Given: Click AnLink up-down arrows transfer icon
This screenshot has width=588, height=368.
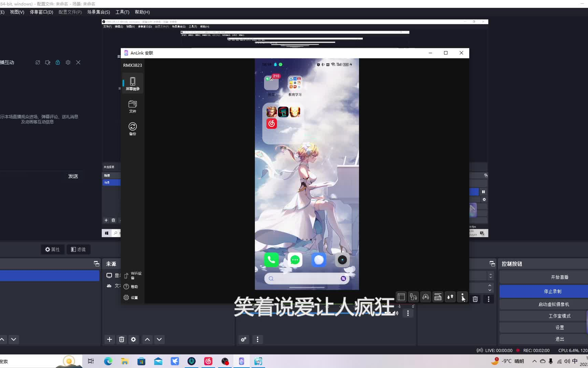Looking at the screenshot, I should [450, 297].
